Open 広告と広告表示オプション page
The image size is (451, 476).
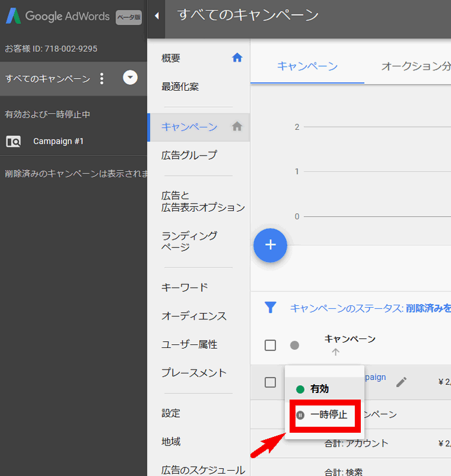[x=203, y=201]
